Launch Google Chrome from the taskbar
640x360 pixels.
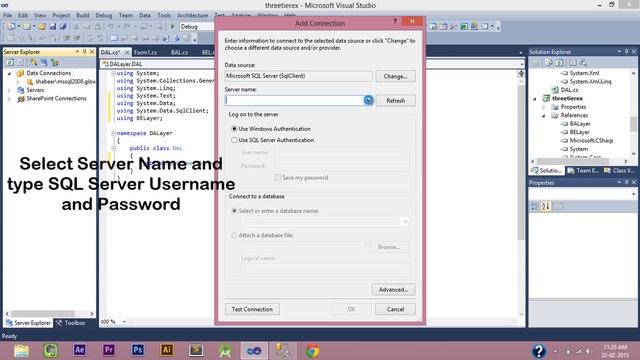pyautogui.click(x=312, y=351)
